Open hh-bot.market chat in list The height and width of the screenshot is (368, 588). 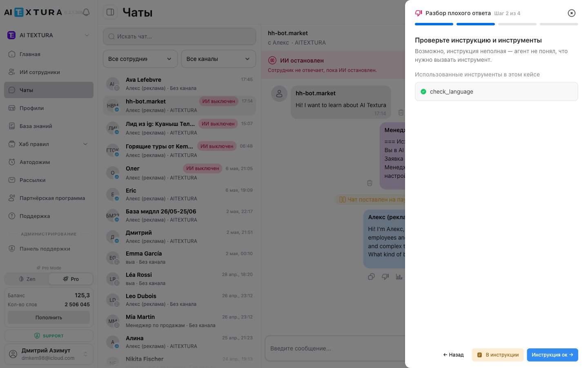(179, 105)
